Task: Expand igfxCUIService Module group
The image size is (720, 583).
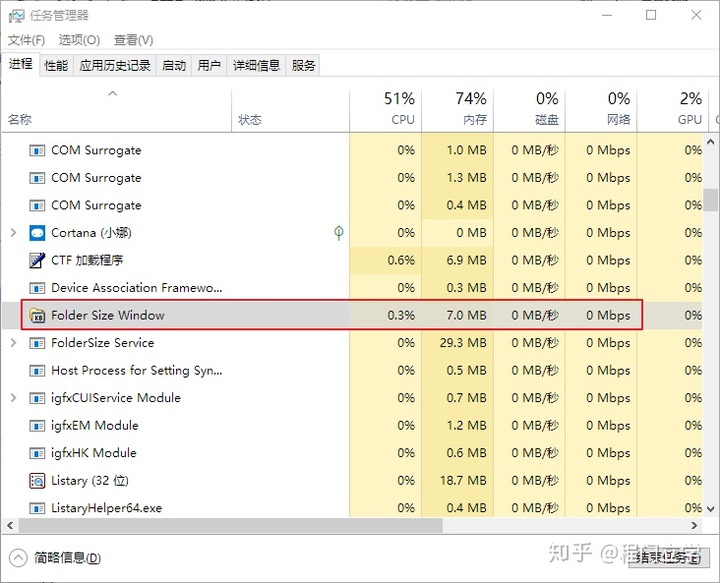Action: (14, 398)
